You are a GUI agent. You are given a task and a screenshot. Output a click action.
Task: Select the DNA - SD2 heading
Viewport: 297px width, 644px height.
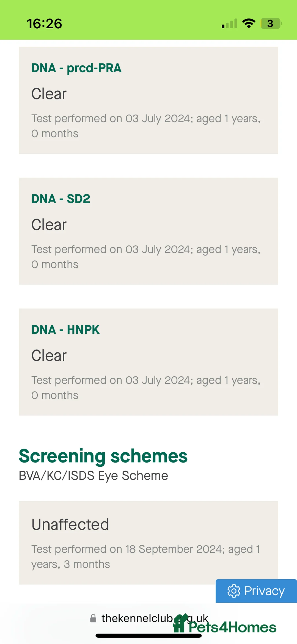click(x=61, y=199)
